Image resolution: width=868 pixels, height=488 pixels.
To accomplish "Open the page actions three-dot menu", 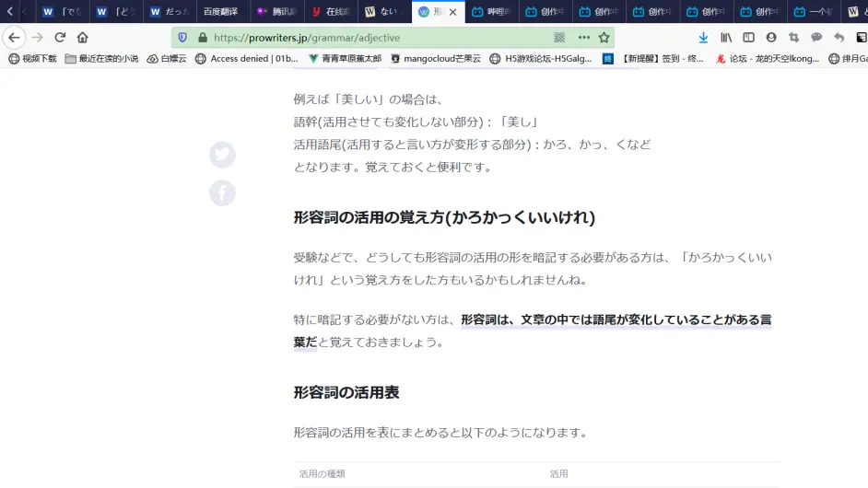I will point(584,38).
